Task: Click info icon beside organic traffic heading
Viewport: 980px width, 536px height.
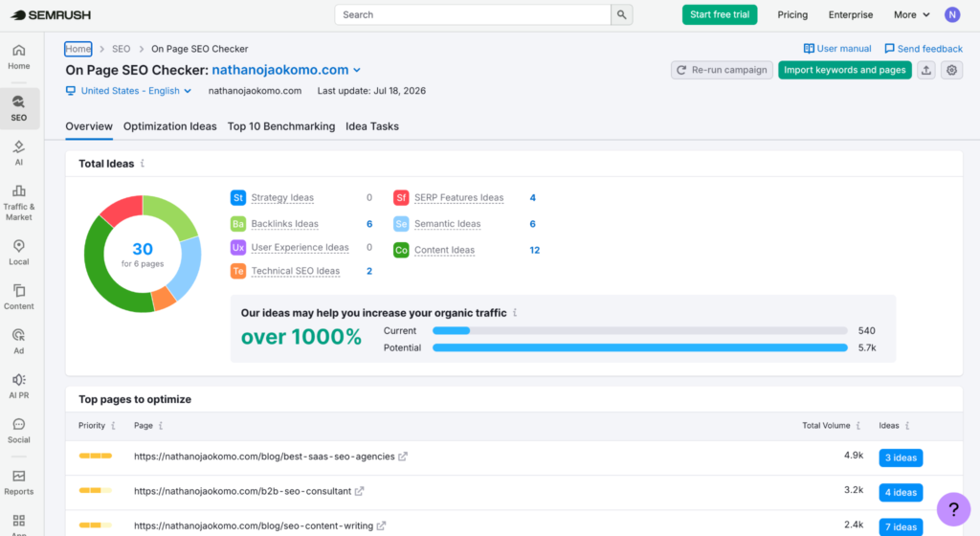Action: (x=515, y=312)
